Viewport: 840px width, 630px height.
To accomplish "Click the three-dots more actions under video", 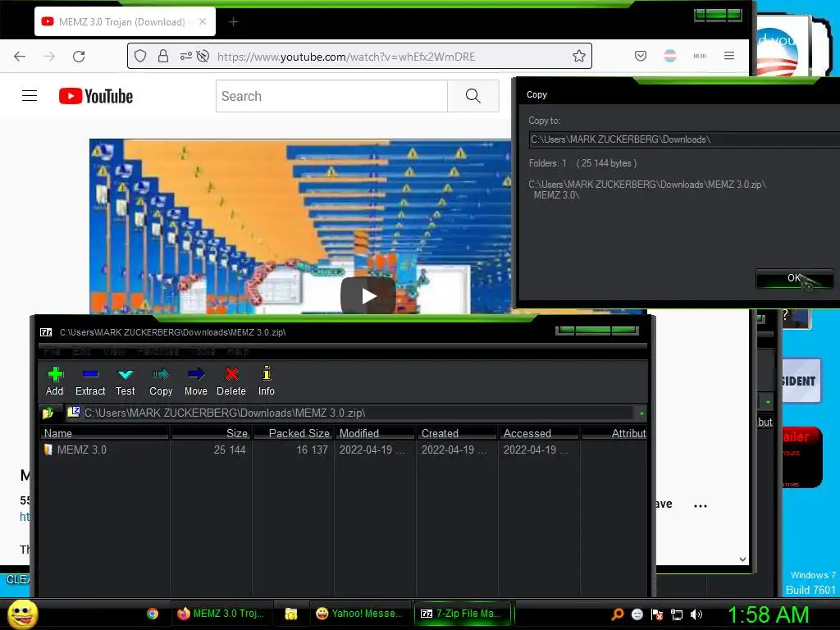I will 701,505.
